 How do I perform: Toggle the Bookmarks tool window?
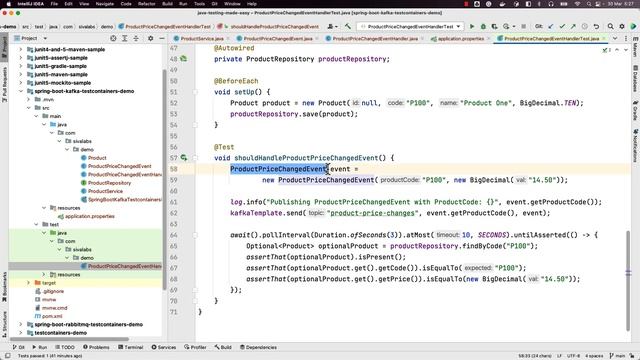(4, 287)
